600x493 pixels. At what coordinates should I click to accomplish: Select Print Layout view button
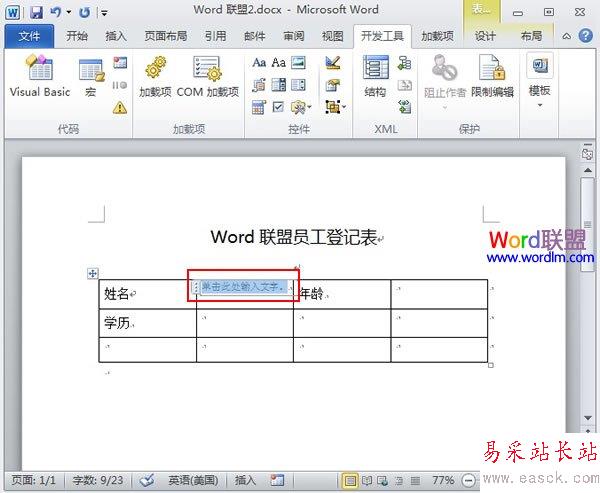click(x=349, y=480)
